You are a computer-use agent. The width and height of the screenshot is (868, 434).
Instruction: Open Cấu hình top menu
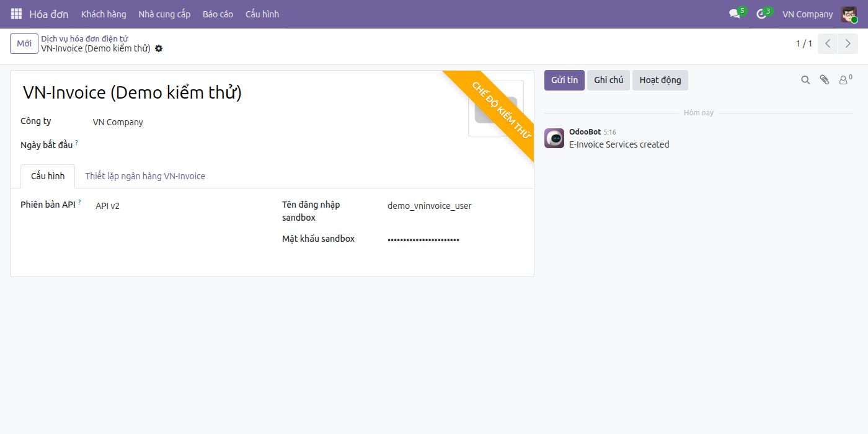(262, 14)
